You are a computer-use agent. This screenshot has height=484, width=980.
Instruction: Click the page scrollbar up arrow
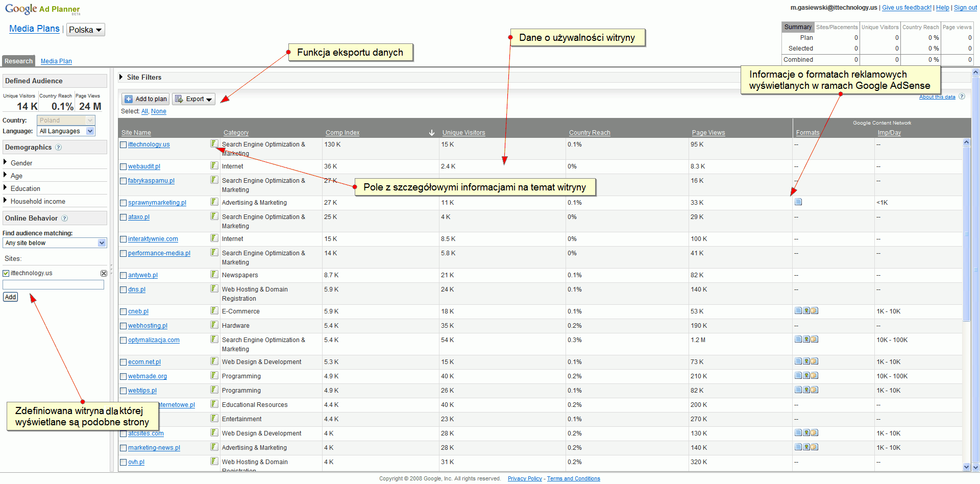(x=975, y=72)
